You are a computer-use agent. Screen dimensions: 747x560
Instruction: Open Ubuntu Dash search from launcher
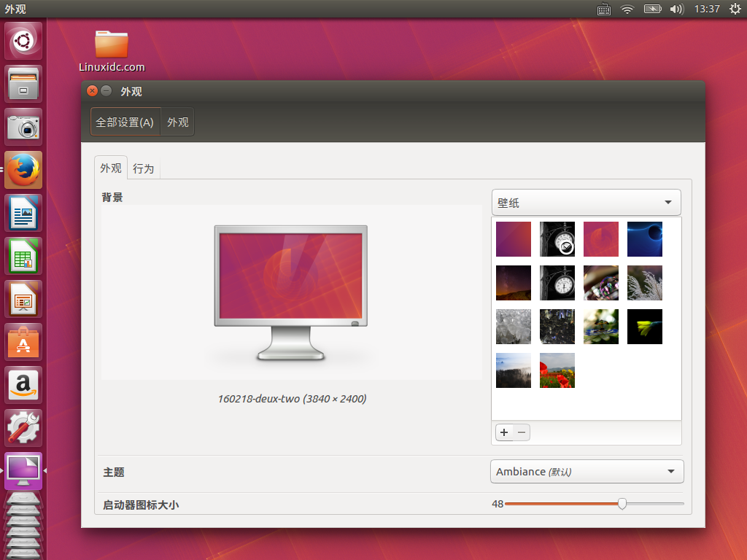23,41
